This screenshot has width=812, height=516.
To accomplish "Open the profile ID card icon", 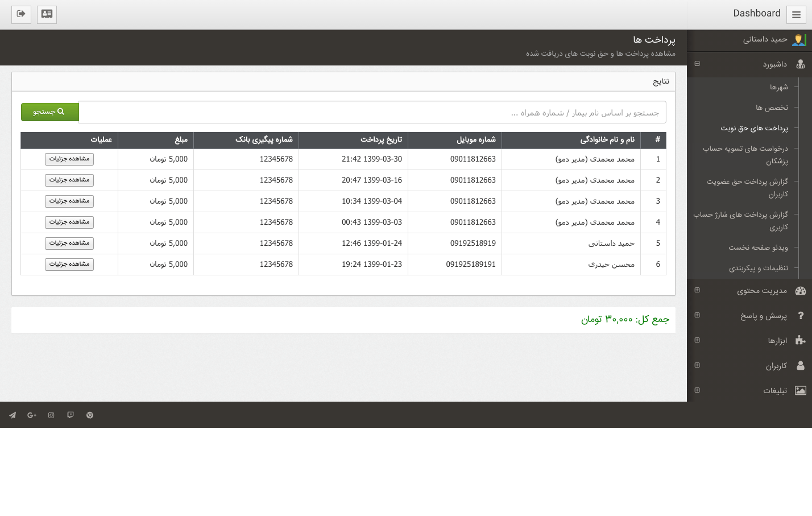I will [47, 14].
